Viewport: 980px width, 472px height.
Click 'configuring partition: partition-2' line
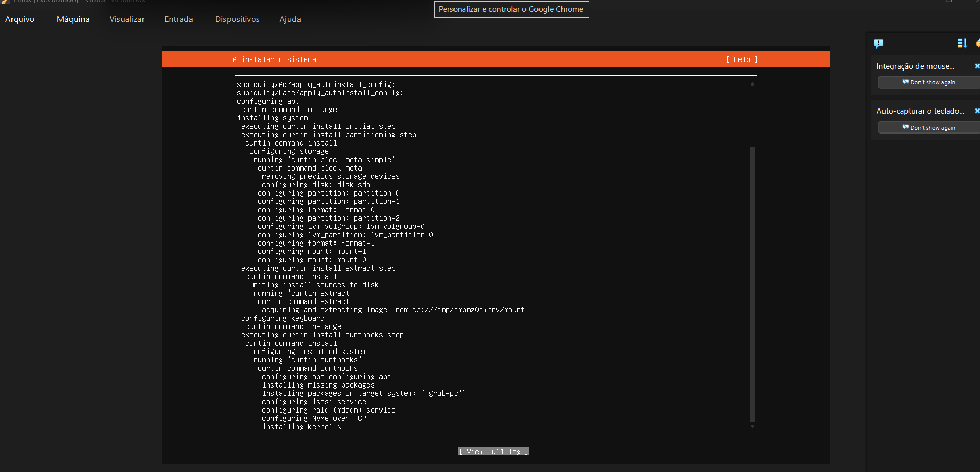point(329,218)
